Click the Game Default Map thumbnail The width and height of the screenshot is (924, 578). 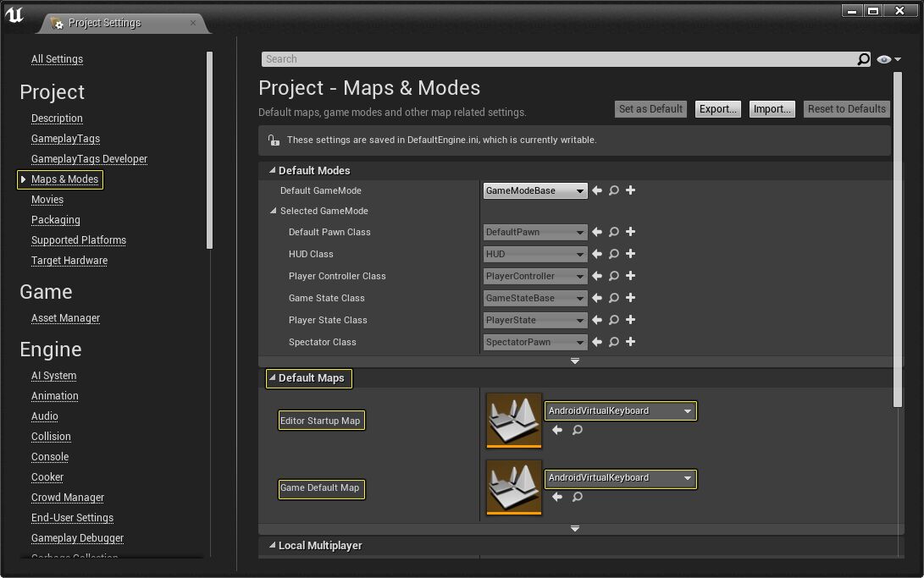click(x=514, y=487)
